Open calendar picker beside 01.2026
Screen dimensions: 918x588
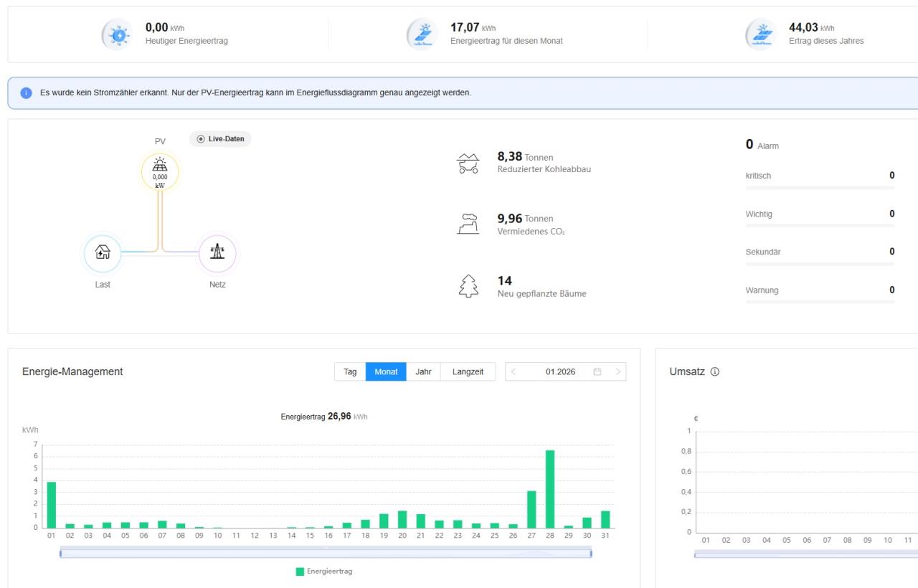[597, 371]
